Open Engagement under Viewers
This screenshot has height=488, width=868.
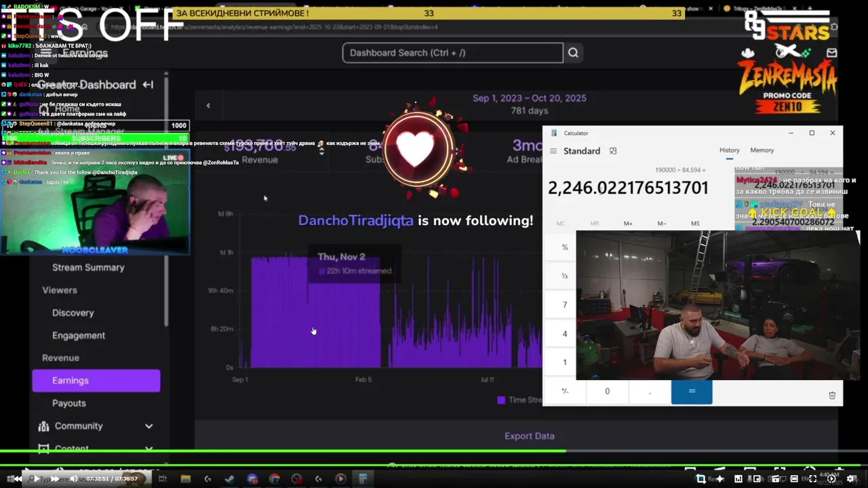click(79, 335)
